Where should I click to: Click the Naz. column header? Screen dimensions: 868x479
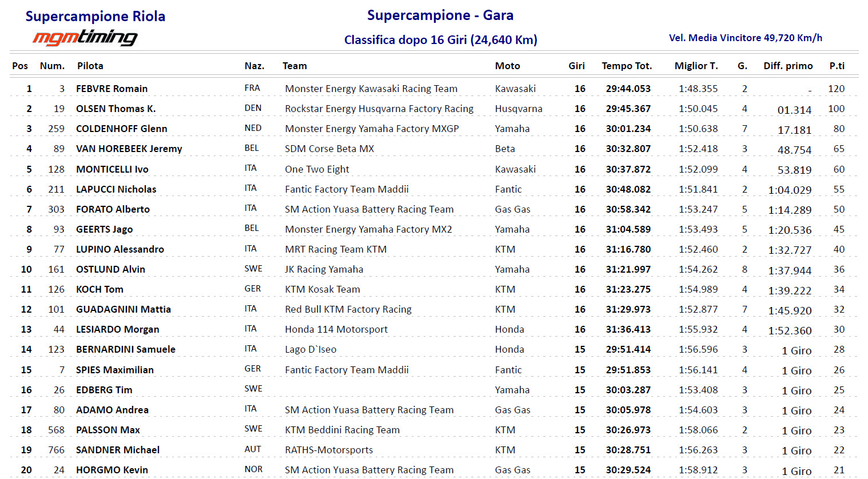click(254, 66)
